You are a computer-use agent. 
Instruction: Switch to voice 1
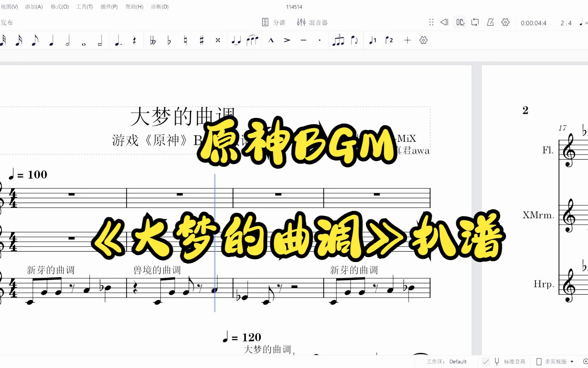[x=373, y=40]
